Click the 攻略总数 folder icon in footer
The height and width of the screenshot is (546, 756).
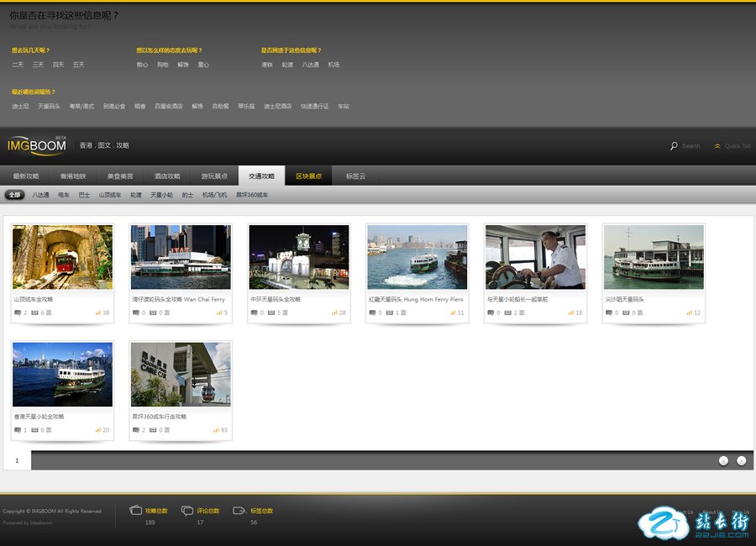(136, 510)
